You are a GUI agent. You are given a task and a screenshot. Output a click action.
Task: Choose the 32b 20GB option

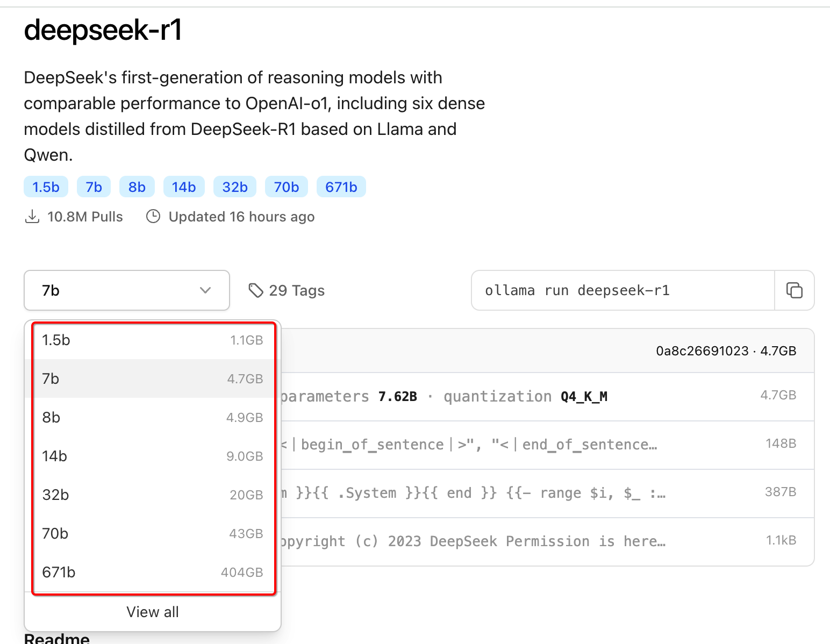153,495
